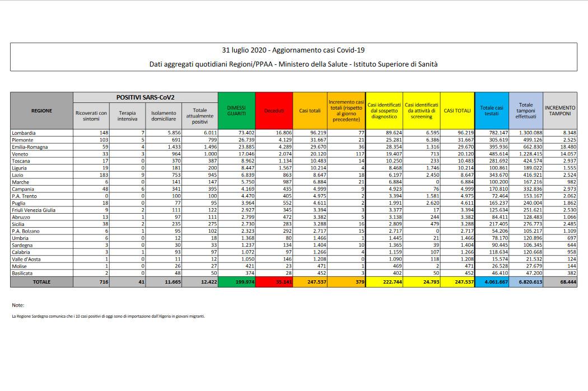This screenshot has height=391, width=588.
Task: Click total attualmente positivi 12.422
Action: pos(209,282)
